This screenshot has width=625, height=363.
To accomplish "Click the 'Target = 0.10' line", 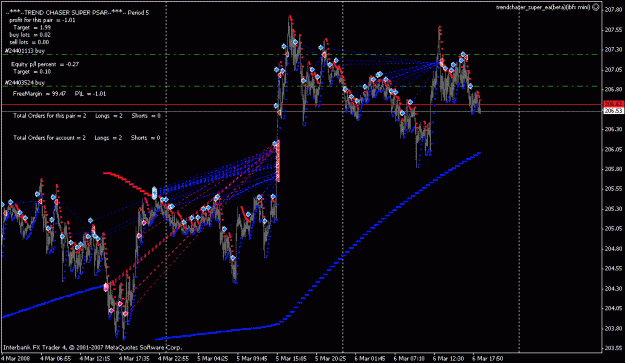I will click(32, 72).
